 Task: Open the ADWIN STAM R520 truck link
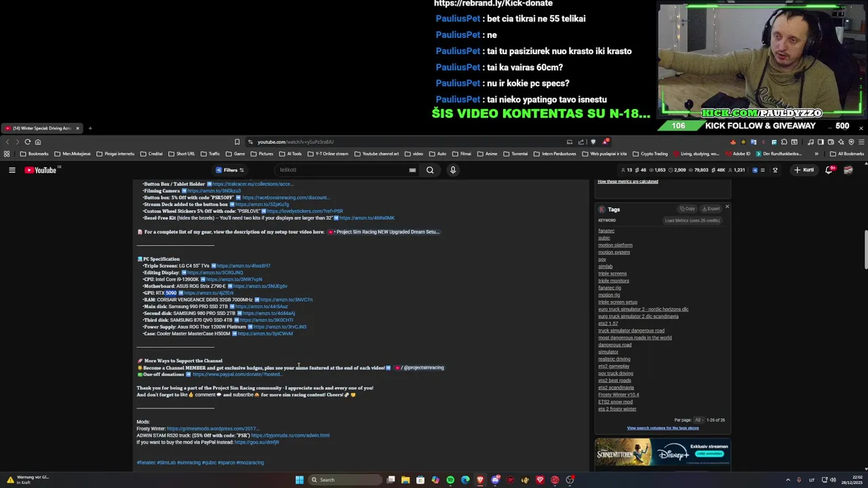point(290,435)
